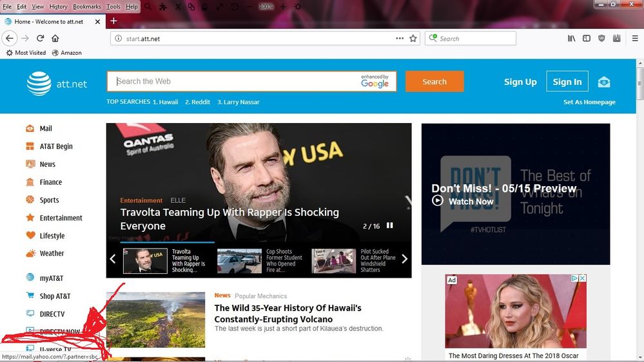Select the top search 'Hawaii'
The image size is (644, 362).
coord(168,102)
